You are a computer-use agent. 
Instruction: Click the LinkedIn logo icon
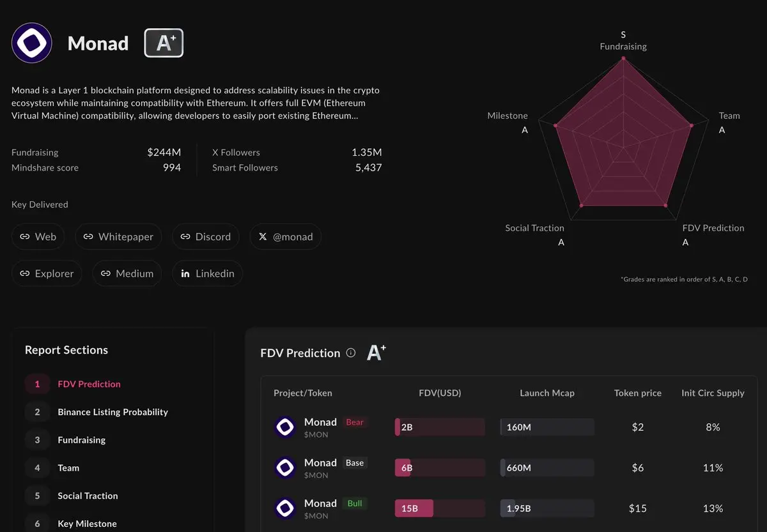[185, 273]
